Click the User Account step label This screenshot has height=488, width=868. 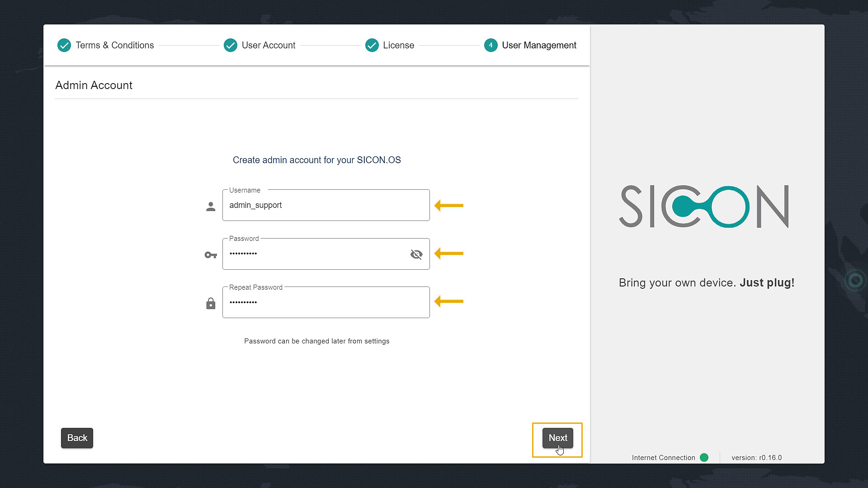pyautogui.click(x=268, y=45)
